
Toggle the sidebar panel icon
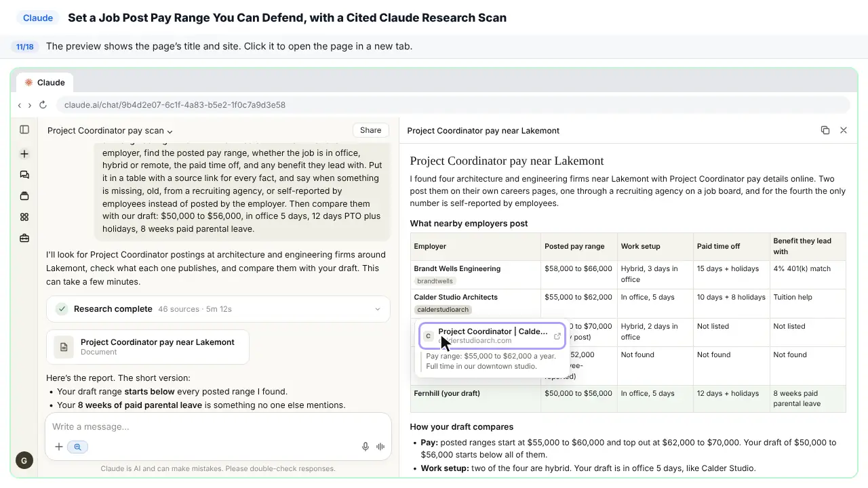(x=24, y=129)
